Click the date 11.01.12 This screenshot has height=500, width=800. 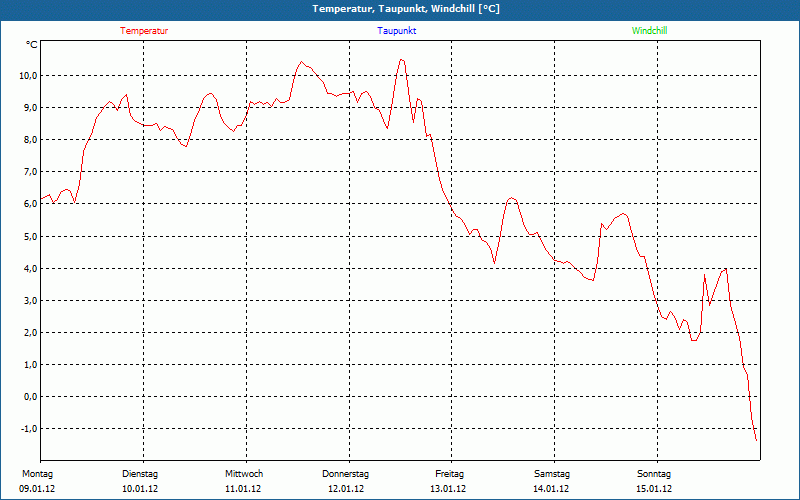(243, 489)
